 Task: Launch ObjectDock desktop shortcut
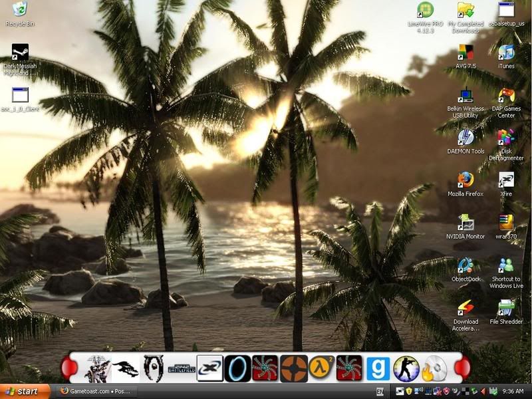coord(465,270)
